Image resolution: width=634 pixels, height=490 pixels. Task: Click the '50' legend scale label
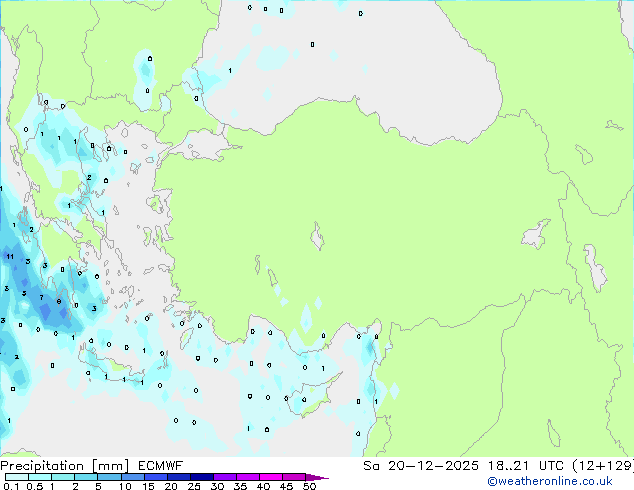(x=309, y=486)
